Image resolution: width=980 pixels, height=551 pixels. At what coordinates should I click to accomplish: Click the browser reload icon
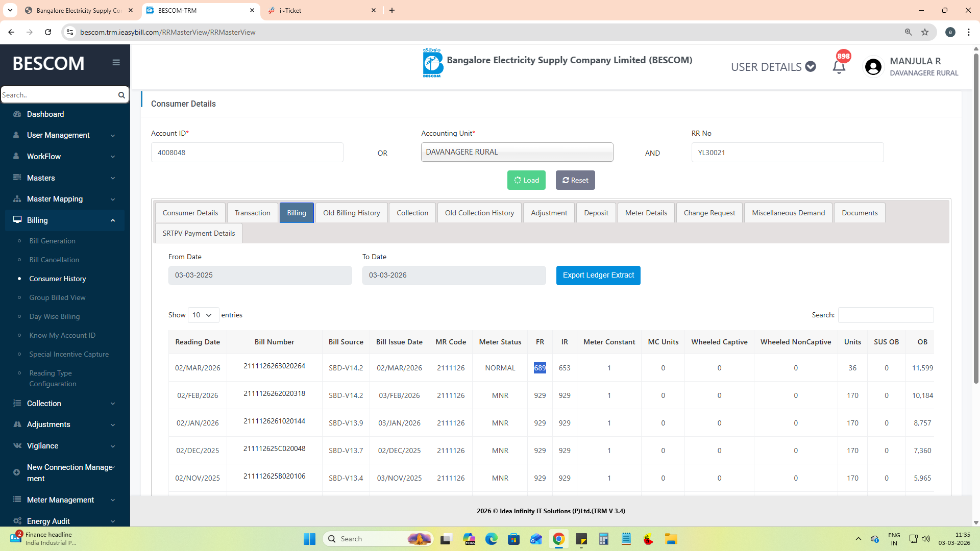[48, 32]
